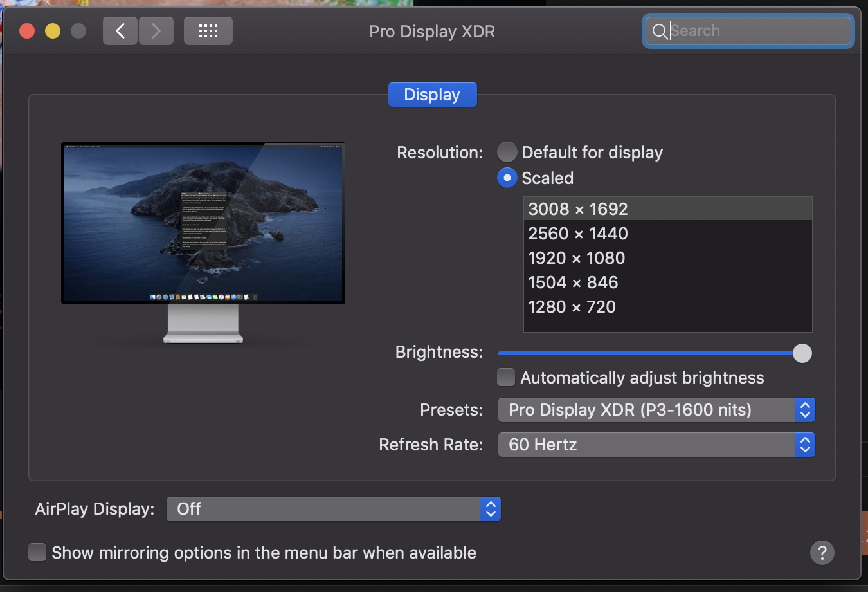Image resolution: width=868 pixels, height=592 pixels.
Task: Open the Presets dropdown menu
Action: click(656, 410)
